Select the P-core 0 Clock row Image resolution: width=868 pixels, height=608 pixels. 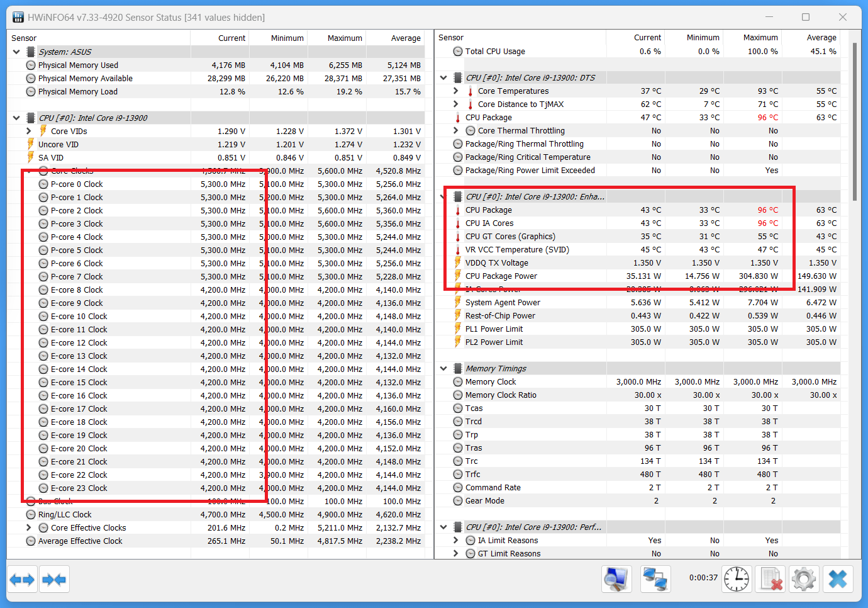click(216, 184)
